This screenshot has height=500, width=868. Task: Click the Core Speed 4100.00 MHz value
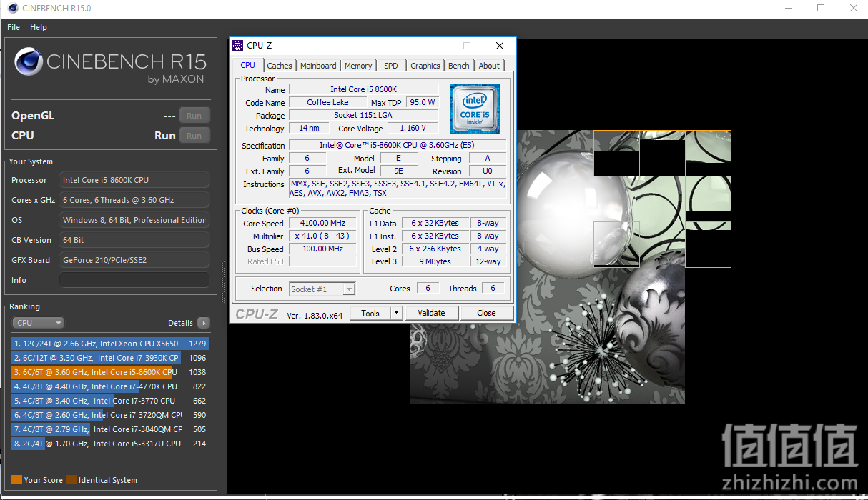pos(322,223)
